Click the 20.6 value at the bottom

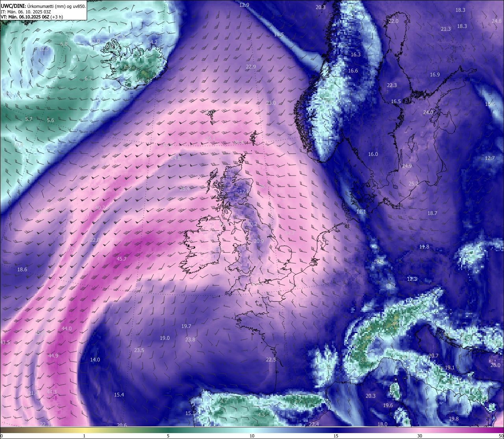tap(122, 426)
